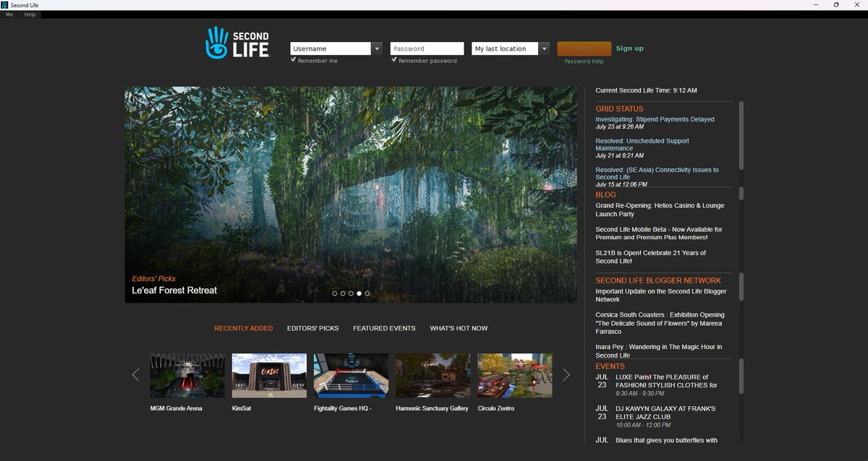Open the Sign up link

coord(629,48)
